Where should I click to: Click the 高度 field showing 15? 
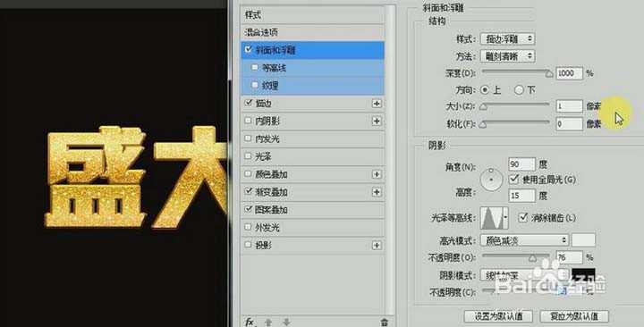(x=521, y=196)
